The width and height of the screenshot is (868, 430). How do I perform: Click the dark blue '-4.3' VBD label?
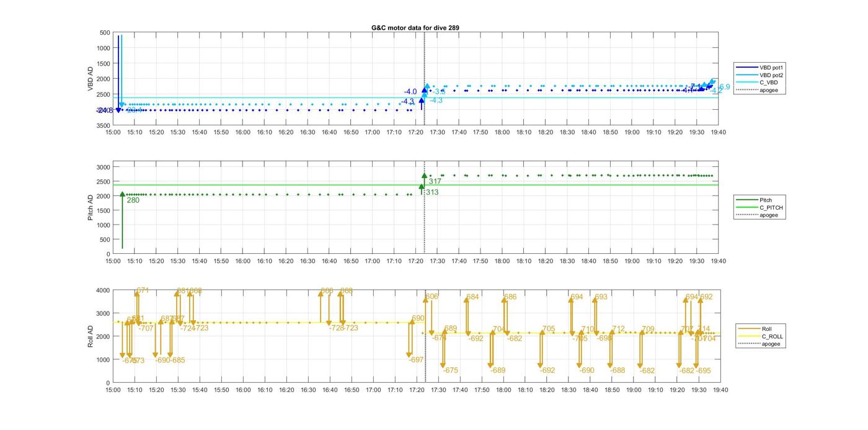[407, 102]
